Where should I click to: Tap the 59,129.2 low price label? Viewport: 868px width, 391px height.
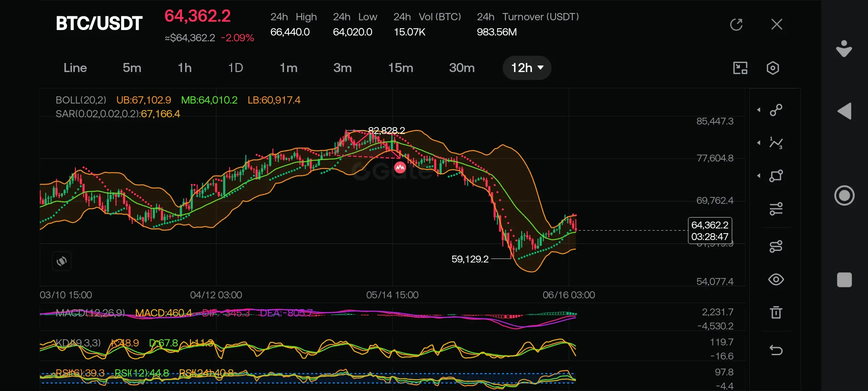click(x=470, y=259)
